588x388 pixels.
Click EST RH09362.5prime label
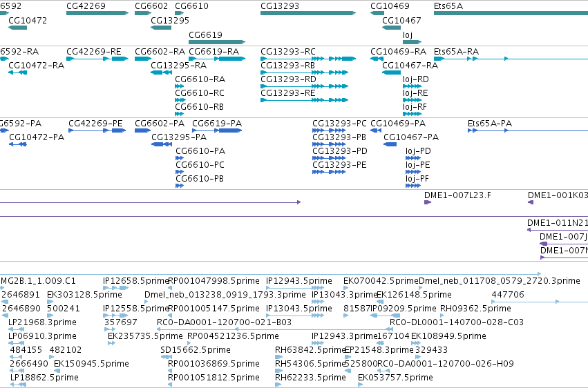click(475, 308)
